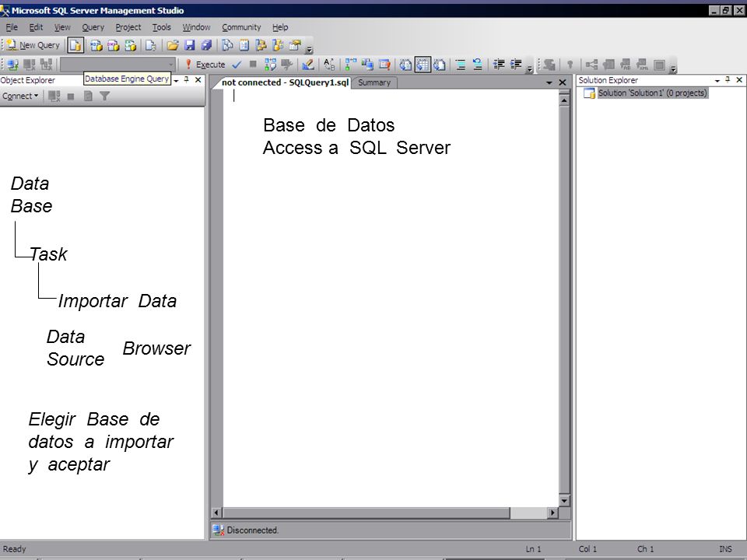Open the Summary page from the toolbar icon
Viewport: 747px width, 560px height.
pos(244,45)
